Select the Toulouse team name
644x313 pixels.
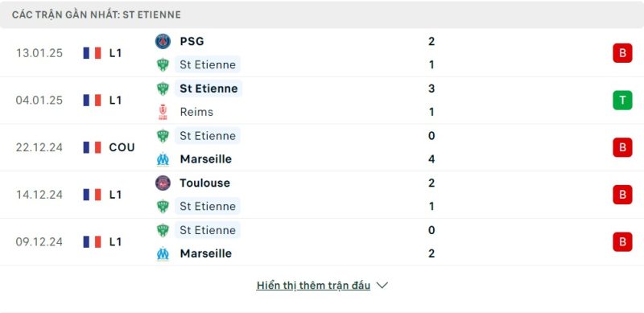coord(204,183)
